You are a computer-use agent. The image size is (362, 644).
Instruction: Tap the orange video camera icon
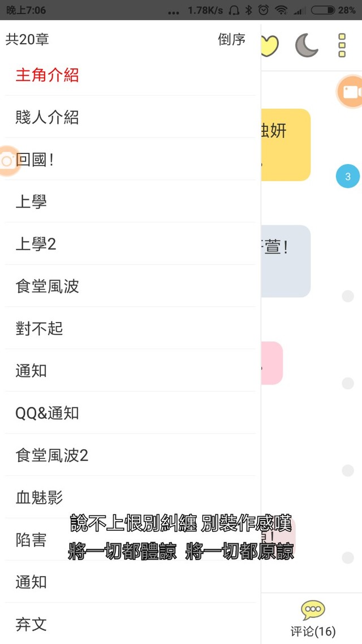350,92
